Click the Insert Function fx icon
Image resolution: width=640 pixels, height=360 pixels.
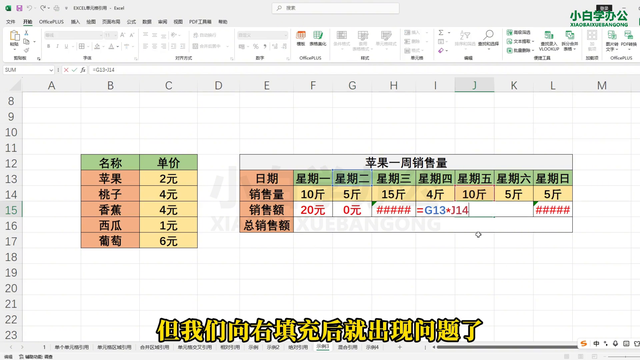(83, 70)
